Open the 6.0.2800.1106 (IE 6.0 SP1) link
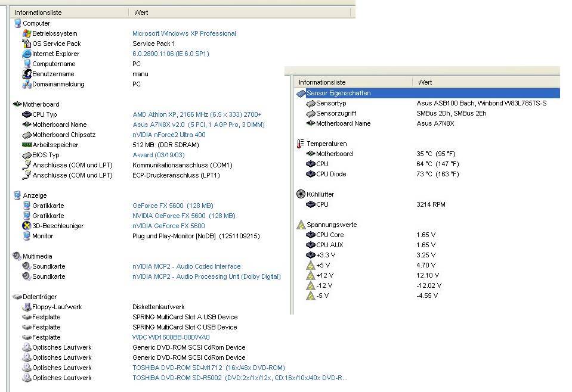 point(171,54)
